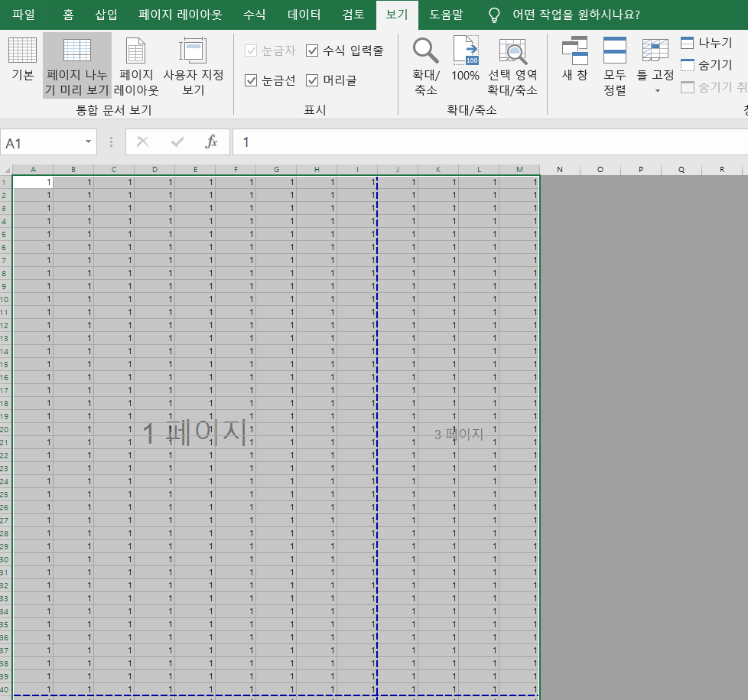This screenshot has height=700, width=748.
Task: Select column M header
Action: coord(519,169)
